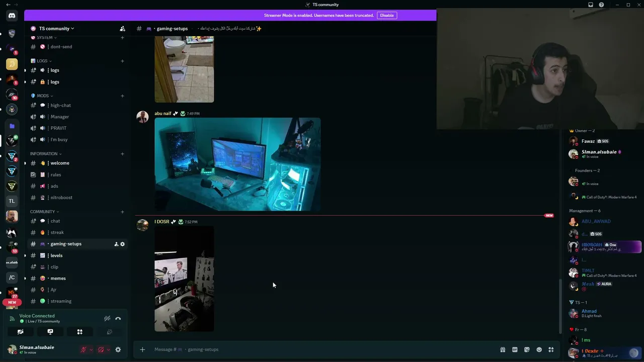Open the Help question mark icon
The height and width of the screenshot is (362, 644).
[x=601, y=5]
